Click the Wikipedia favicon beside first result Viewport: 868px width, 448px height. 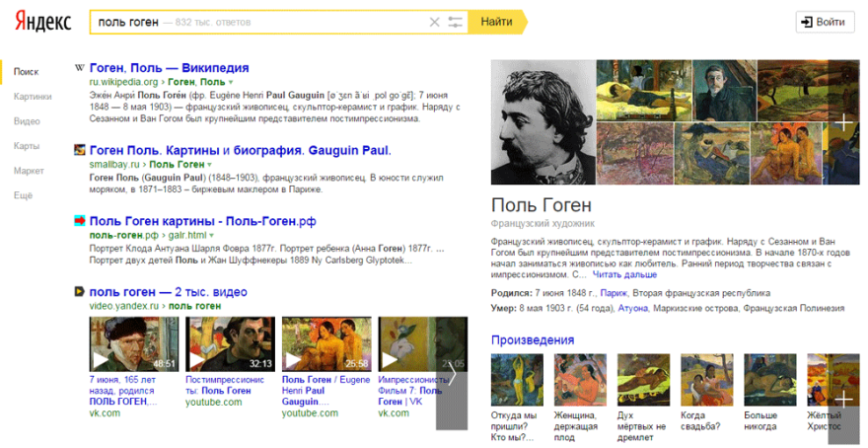point(80,68)
